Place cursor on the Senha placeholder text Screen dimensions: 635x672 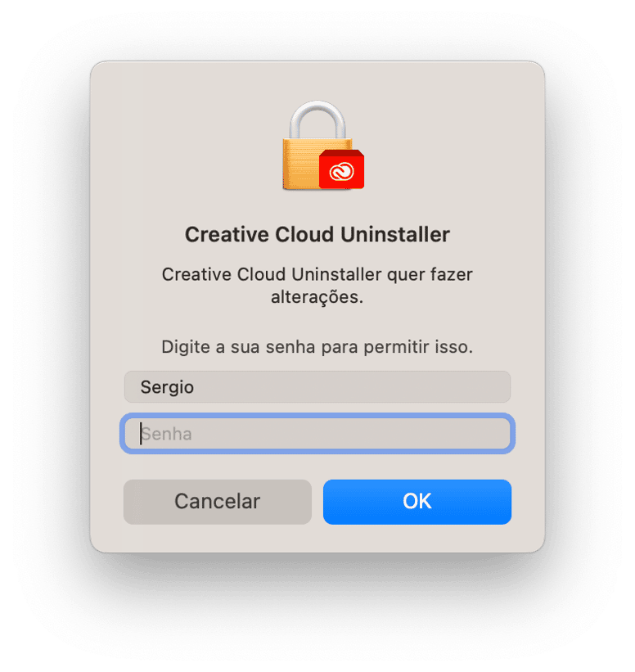(167, 434)
